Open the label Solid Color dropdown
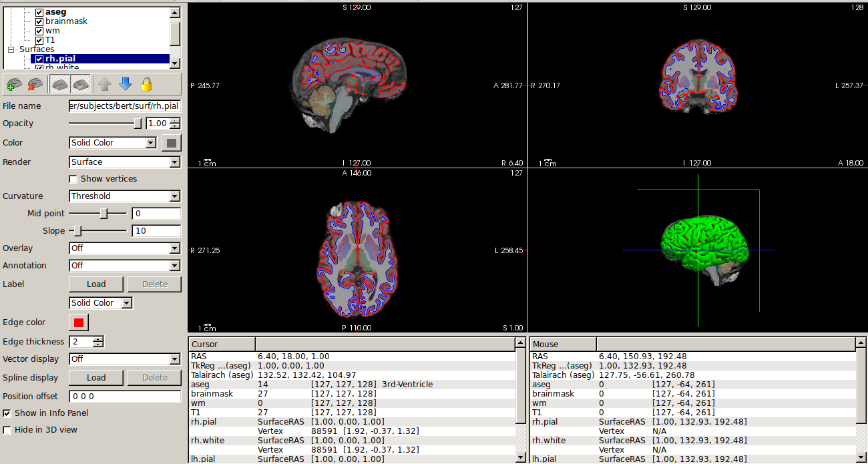 101,303
